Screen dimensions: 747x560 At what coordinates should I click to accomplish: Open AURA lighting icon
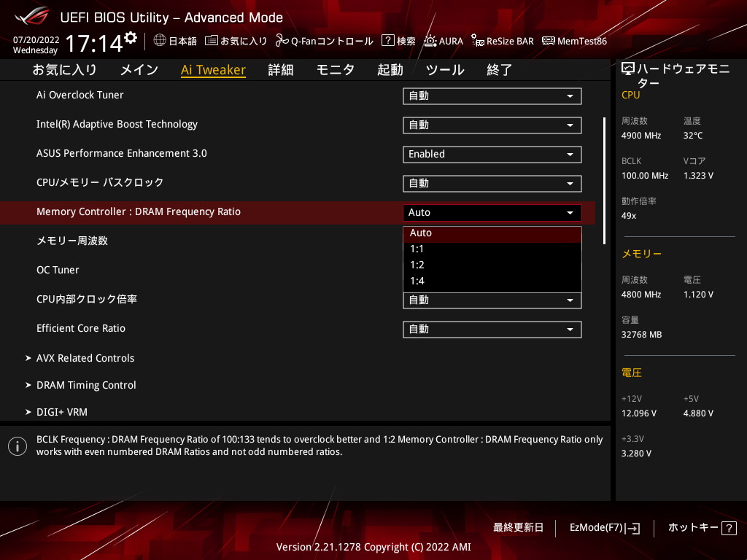(430, 41)
